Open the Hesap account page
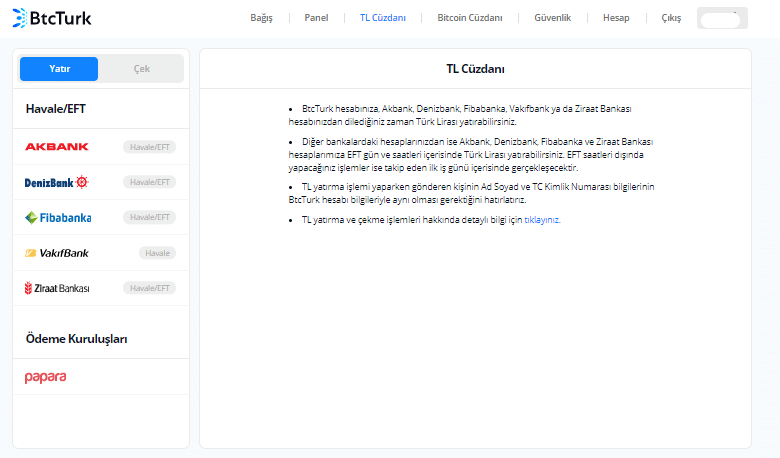Viewport: 780px width, 458px height. point(616,18)
